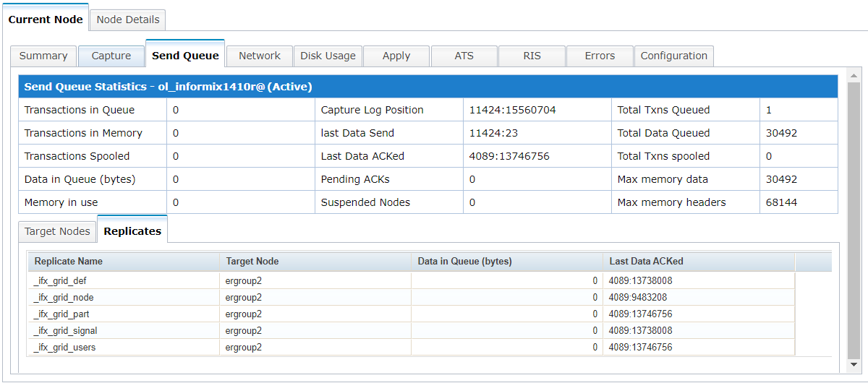868x383 pixels.
Task: Switch to the Target Nodes sub-tab
Action: coord(57,231)
